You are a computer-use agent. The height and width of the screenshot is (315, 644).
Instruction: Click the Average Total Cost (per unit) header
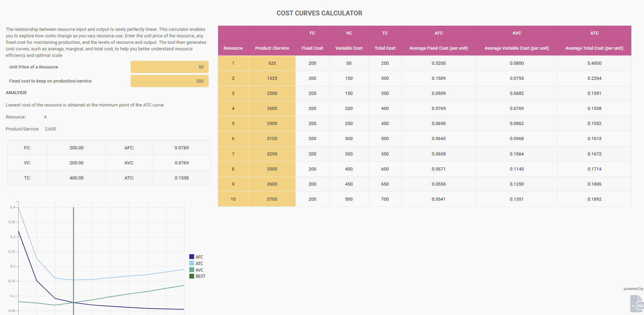coord(594,48)
